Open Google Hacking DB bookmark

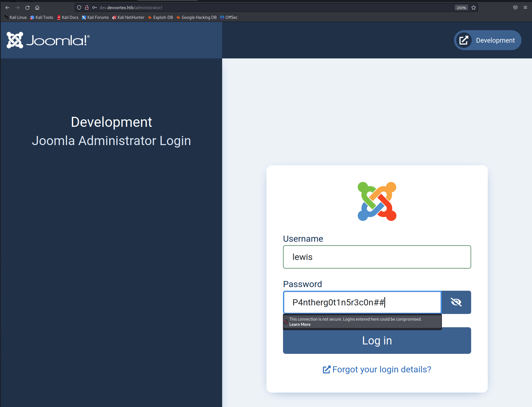click(197, 17)
